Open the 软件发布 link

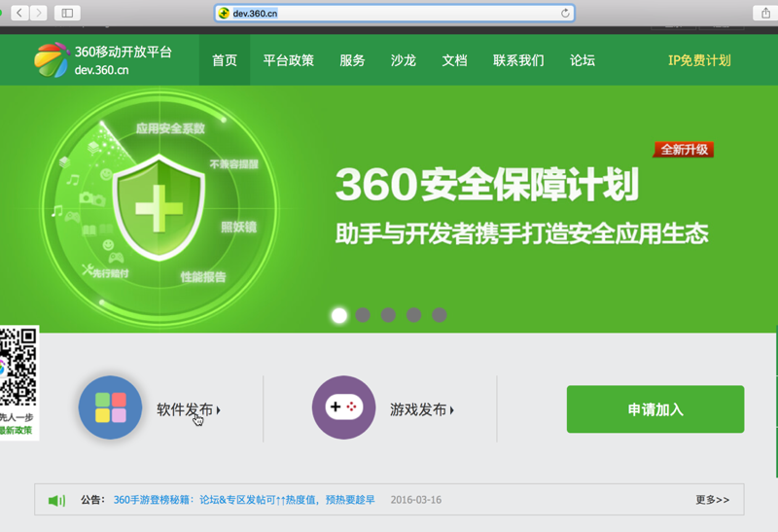(x=189, y=409)
